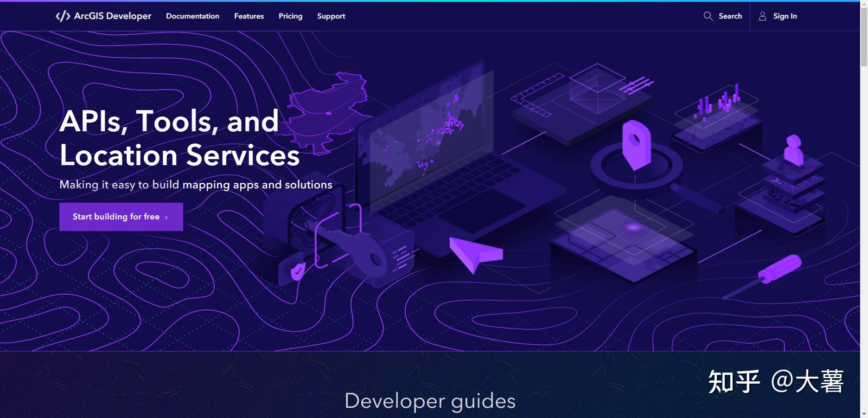Click the arrow on Start building button
The image size is (868, 418).
pos(166,217)
